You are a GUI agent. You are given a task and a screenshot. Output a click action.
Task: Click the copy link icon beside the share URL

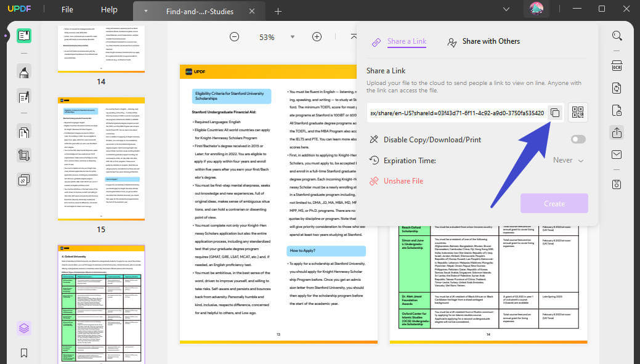[x=554, y=113]
